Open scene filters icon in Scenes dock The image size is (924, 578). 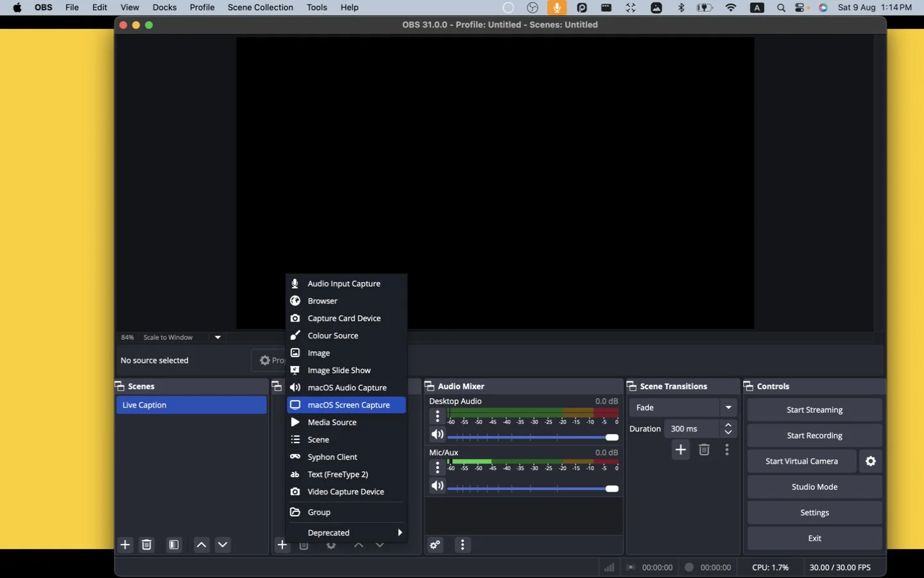pyautogui.click(x=174, y=545)
